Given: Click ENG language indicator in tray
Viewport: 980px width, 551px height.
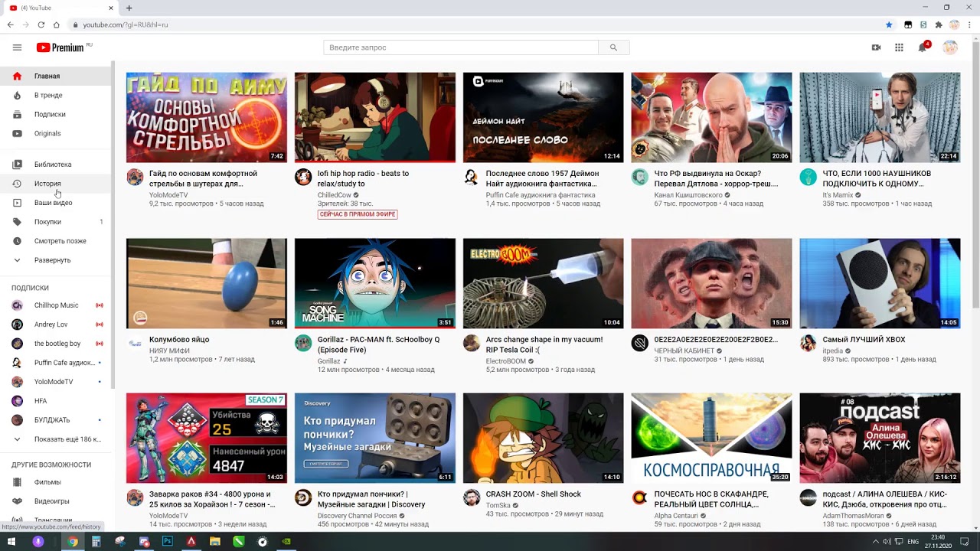Looking at the screenshot, I should point(913,542).
